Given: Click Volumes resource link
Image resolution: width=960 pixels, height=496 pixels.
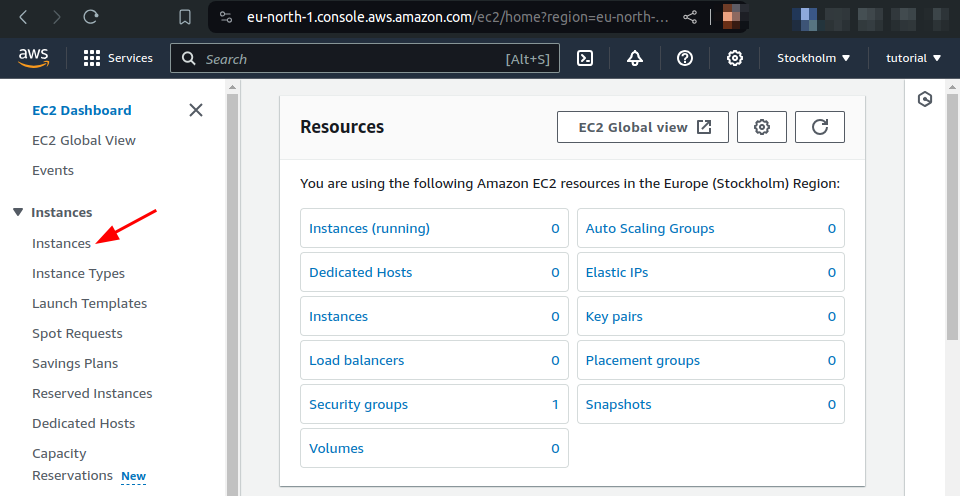Looking at the screenshot, I should [336, 449].
